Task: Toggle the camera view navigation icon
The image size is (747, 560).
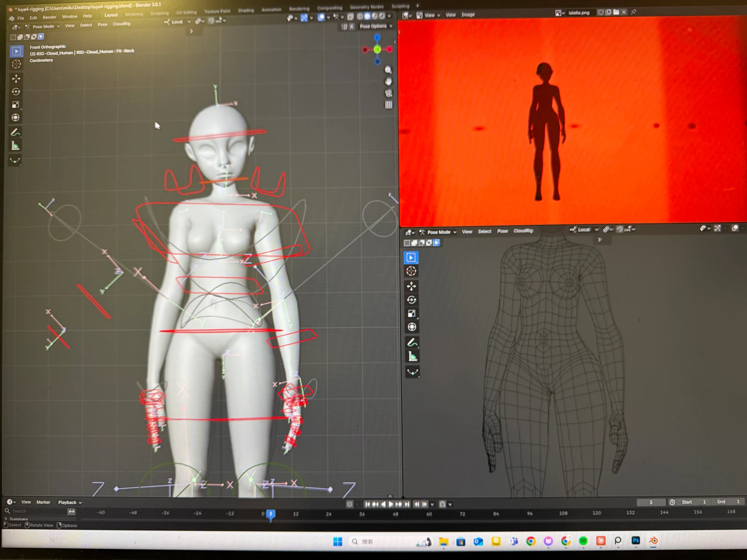Action: 388,93
